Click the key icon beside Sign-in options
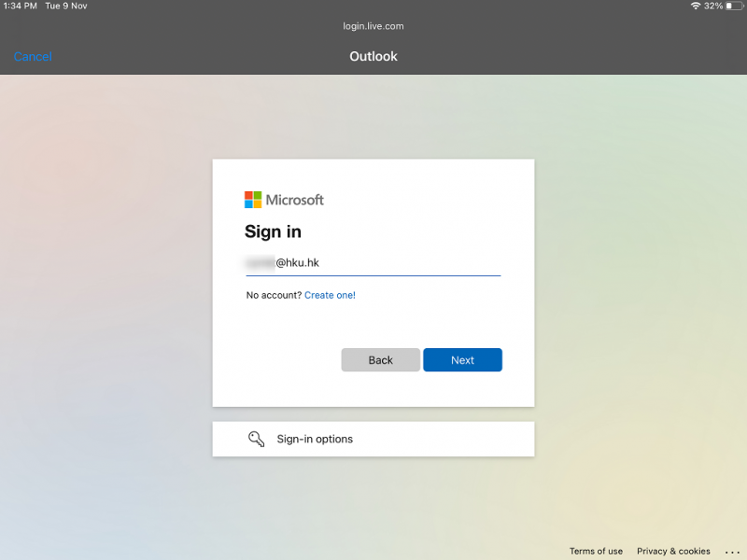The image size is (747, 560). [x=256, y=439]
